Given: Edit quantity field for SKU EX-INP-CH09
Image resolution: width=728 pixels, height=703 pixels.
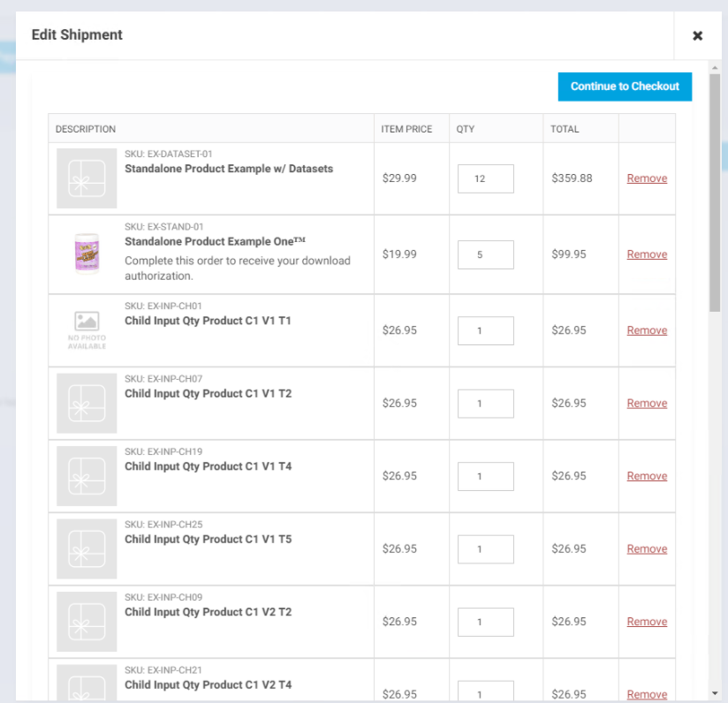Looking at the screenshot, I should 486,623.
